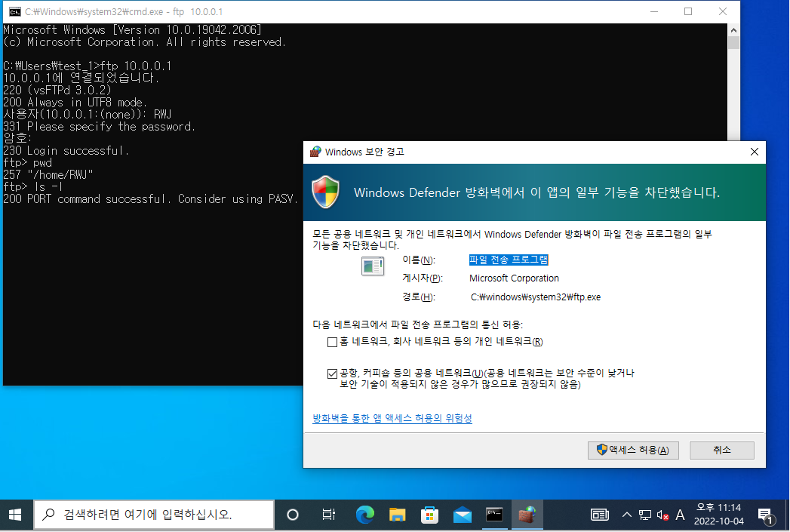Open Cortana from the taskbar
Screen dimensions: 790x532
[292, 515]
